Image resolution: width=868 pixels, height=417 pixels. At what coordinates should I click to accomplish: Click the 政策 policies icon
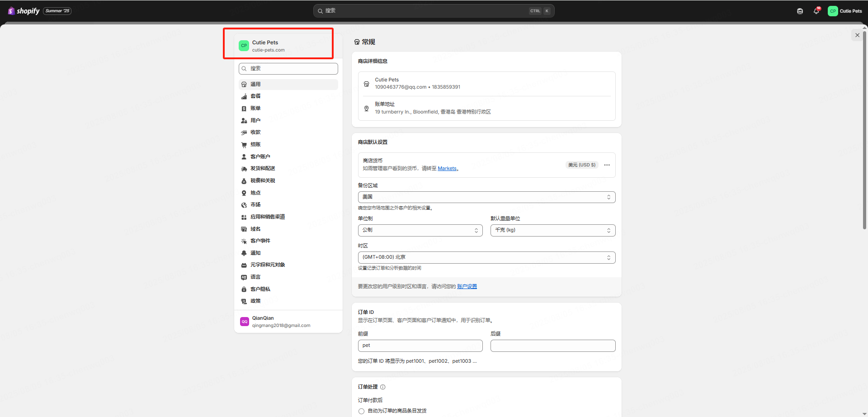click(244, 301)
